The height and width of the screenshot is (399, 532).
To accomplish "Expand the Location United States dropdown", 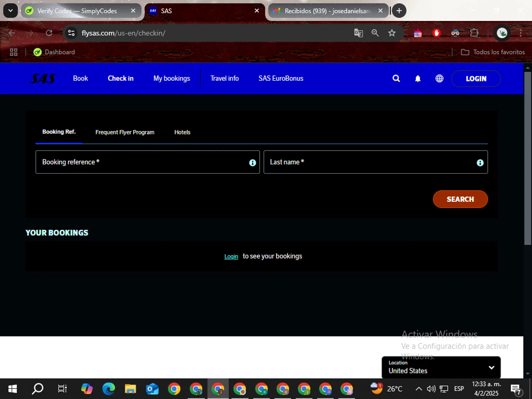I will pos(441,367).
